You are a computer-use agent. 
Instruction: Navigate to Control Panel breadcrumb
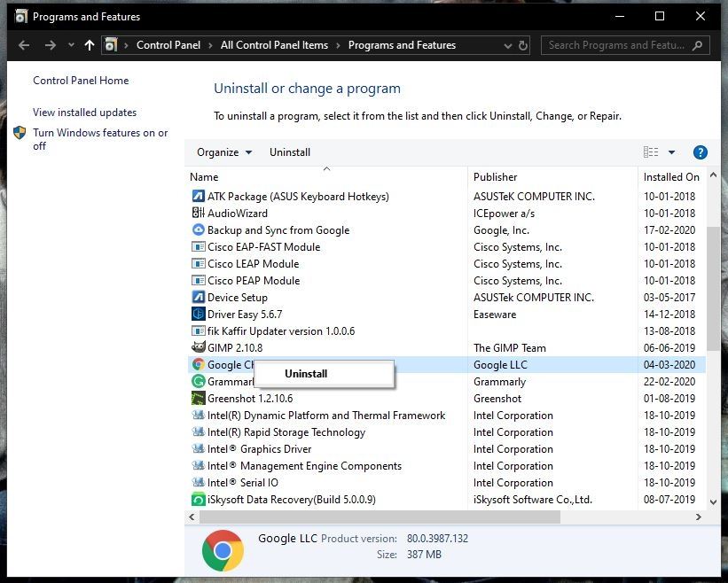[x=168, y=45]
